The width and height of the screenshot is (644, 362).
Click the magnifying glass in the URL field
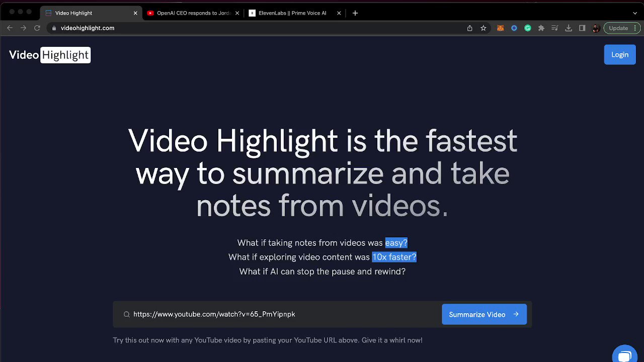(x=127, y=314)
